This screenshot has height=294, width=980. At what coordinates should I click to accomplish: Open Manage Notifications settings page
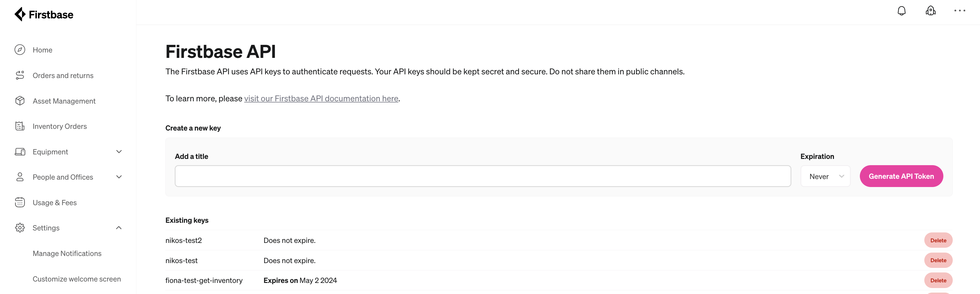coord(67,253)
